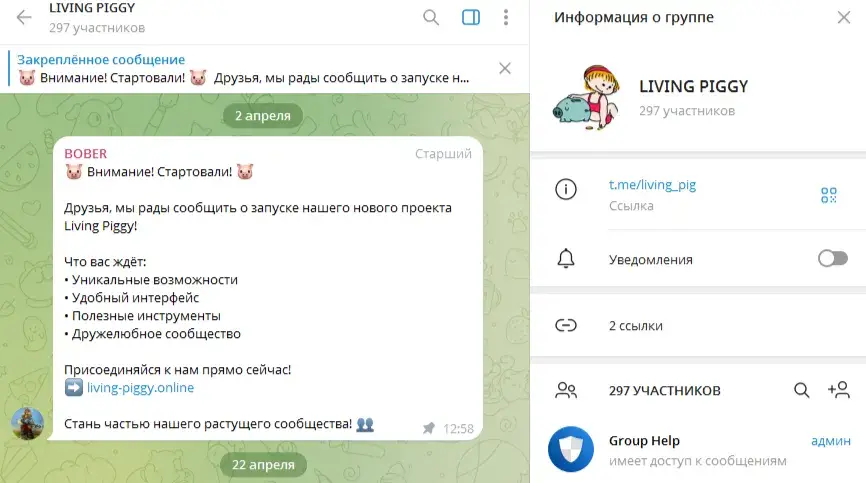
Task: Click the bell notifications icon
Action: [566, 258]
